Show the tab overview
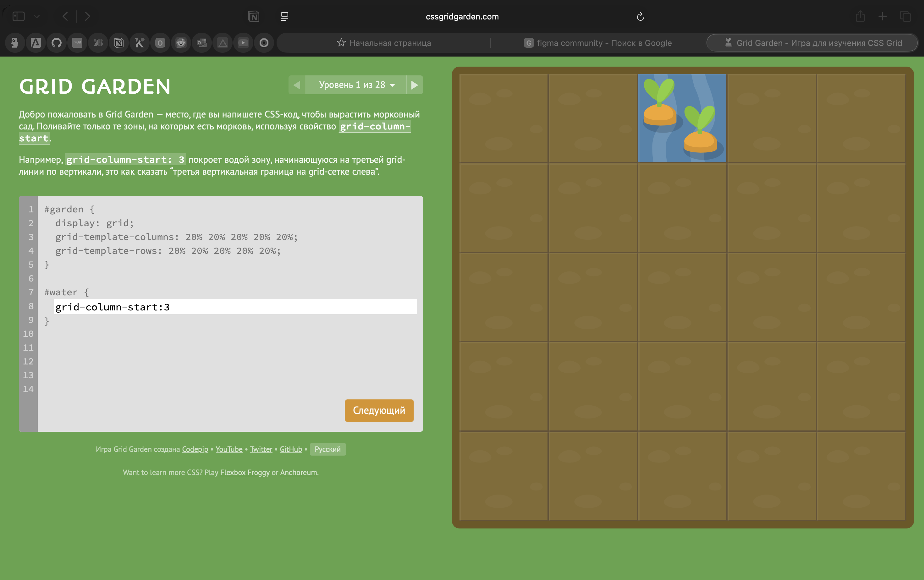This screenshot has height=580, width=924. [905, 16]
